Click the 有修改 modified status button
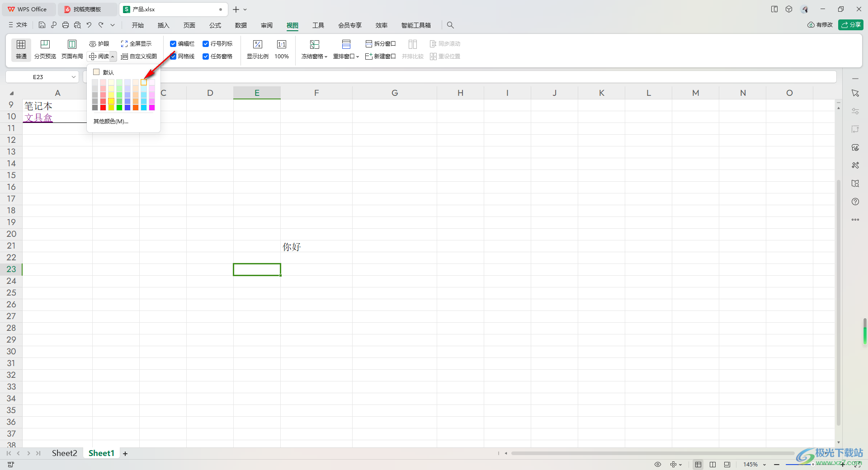The image size is (868, 470). [820, 25]
